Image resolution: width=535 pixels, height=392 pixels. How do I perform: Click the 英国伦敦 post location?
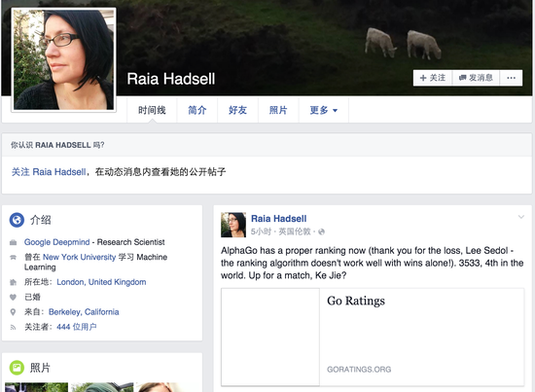[295, 232]
